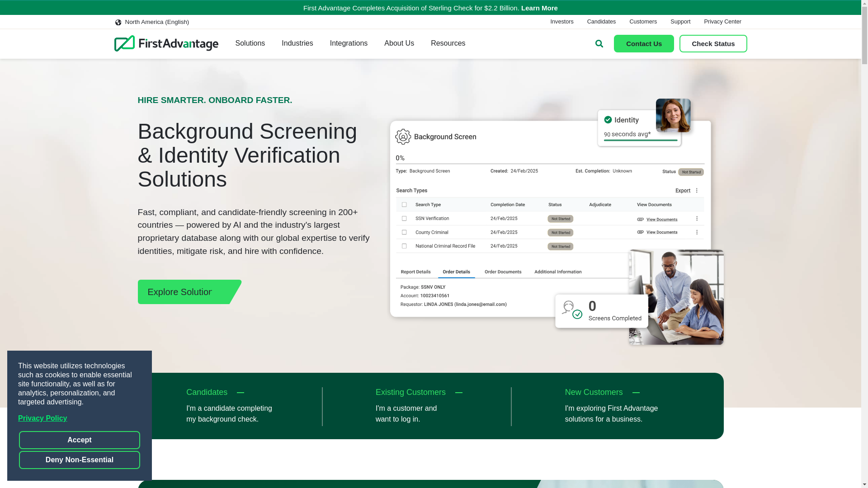Open the Resources menu

pos(448,43)
